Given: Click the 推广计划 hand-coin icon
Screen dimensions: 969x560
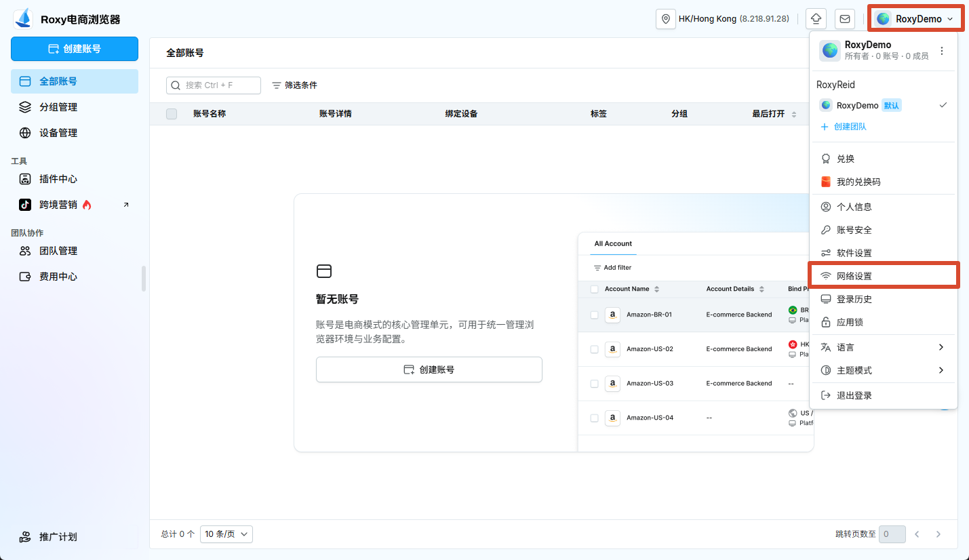Looking at the screenshot, I should pos(25,537).
